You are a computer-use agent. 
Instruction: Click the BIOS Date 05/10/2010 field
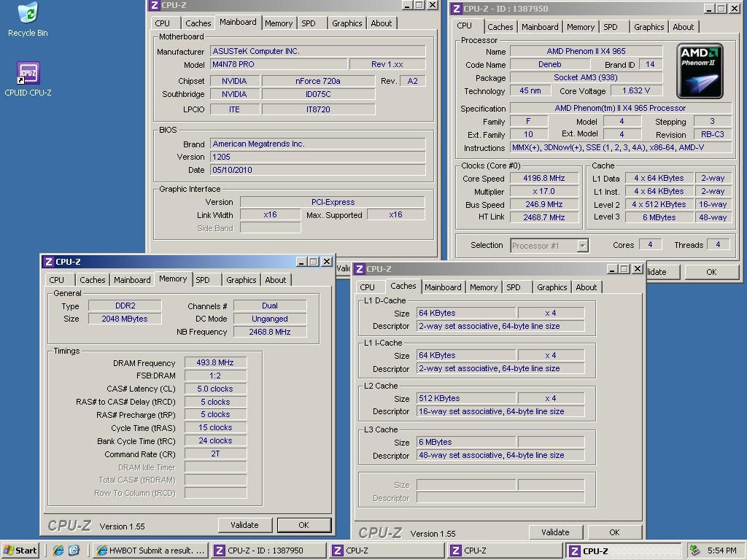click(x=317, y=170)
